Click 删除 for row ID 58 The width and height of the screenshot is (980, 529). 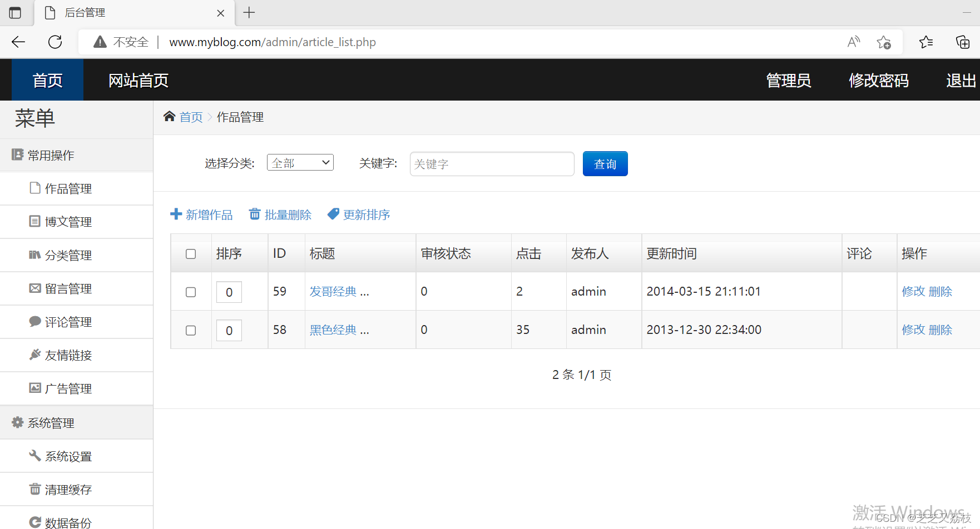tap(941, 330)
